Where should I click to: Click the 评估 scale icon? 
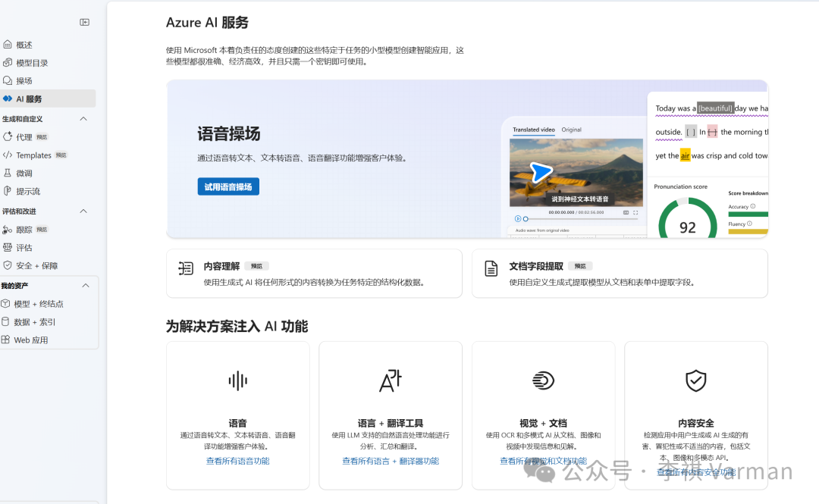coord(8,248)
